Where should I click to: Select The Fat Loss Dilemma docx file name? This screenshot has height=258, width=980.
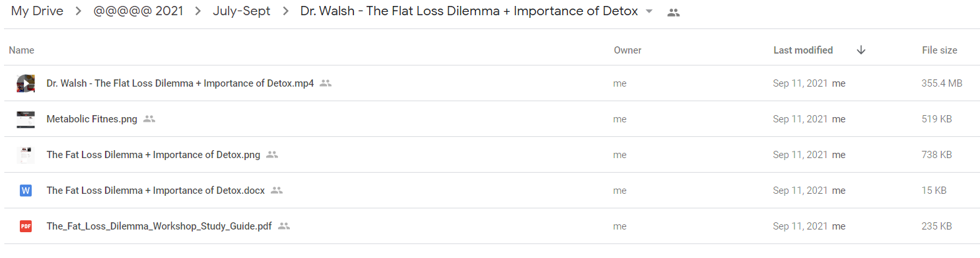(x=156, y=191)
